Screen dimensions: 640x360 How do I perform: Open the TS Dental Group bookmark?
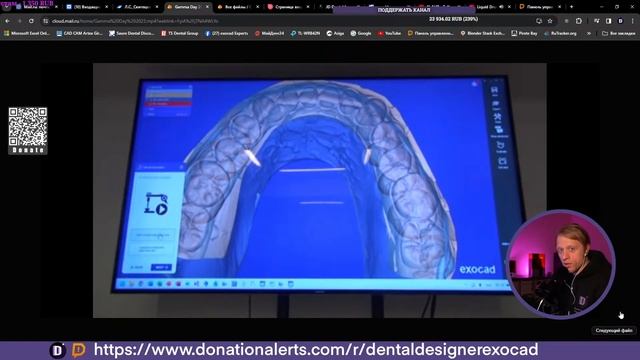tap(179, 33)
